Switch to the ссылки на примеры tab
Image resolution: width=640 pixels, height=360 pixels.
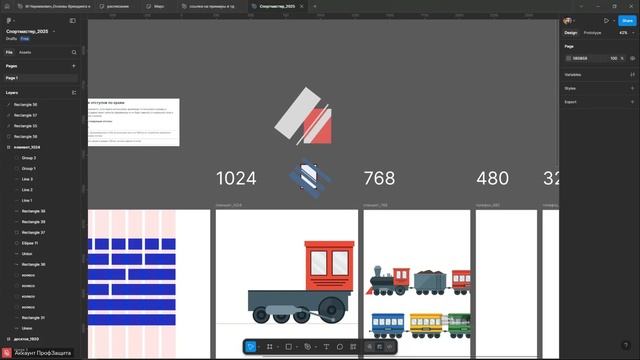(211, 6)
